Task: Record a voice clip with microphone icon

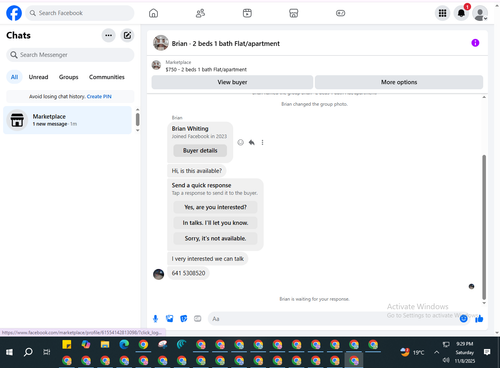Action: point(155,319)
